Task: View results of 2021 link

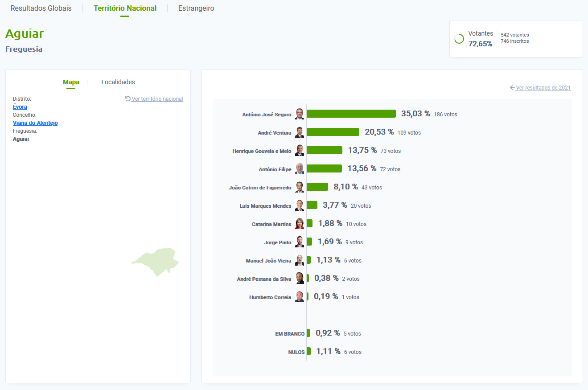Action: (543, 88)
